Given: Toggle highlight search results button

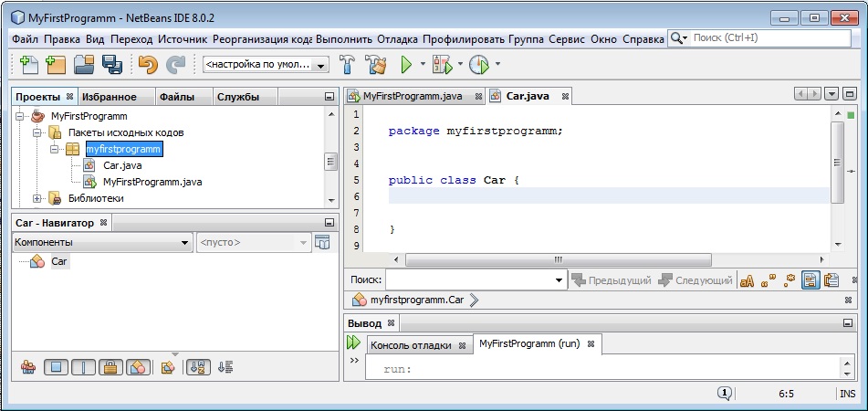Looking at the screenshot, I should tap(811, 280).
